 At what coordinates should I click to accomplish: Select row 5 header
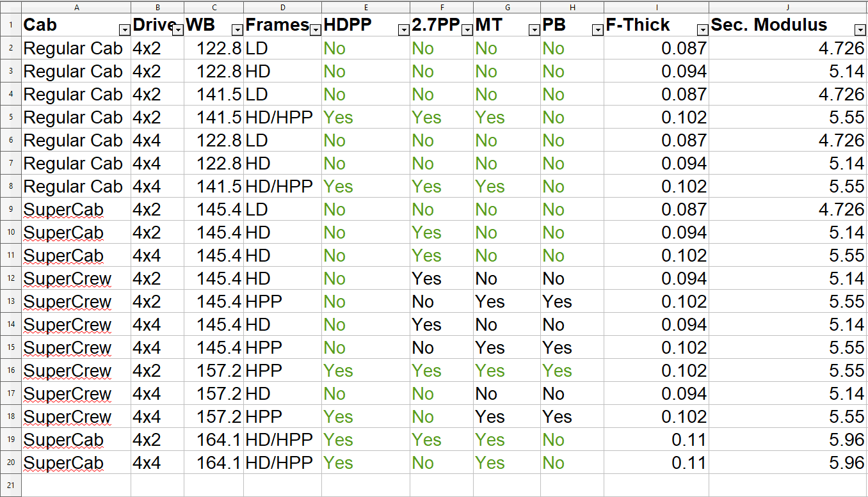(x=11, y=118)
